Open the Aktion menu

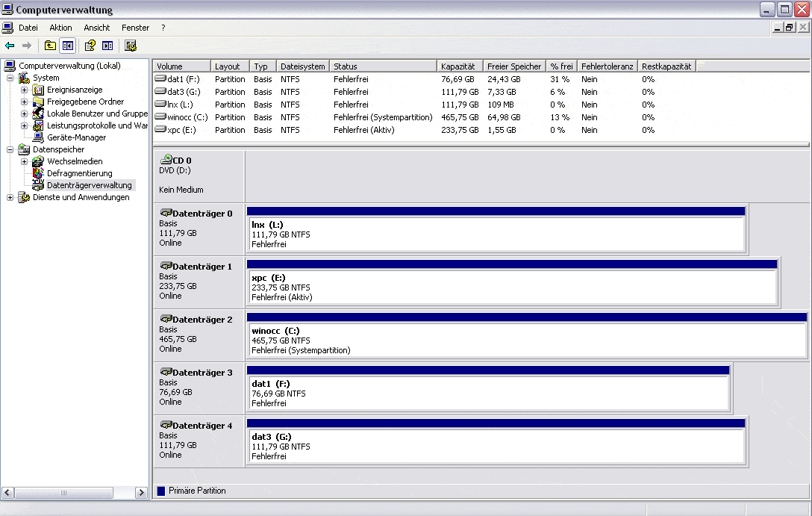[60, 28]
